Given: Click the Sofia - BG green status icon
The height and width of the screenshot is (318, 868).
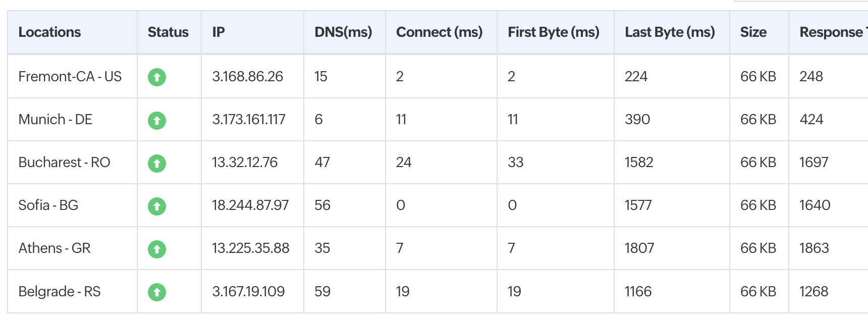Looking at the screenshot, I should pos(157,206).
